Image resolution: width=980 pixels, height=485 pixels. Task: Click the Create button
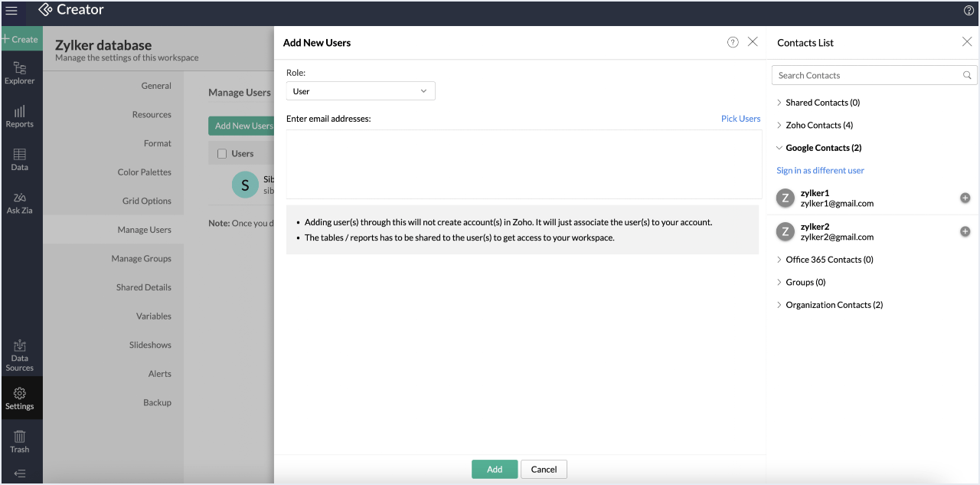21,39
